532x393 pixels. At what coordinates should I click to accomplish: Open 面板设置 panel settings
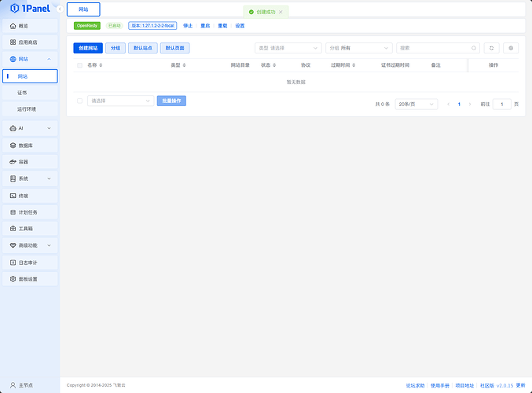point(28,279)
